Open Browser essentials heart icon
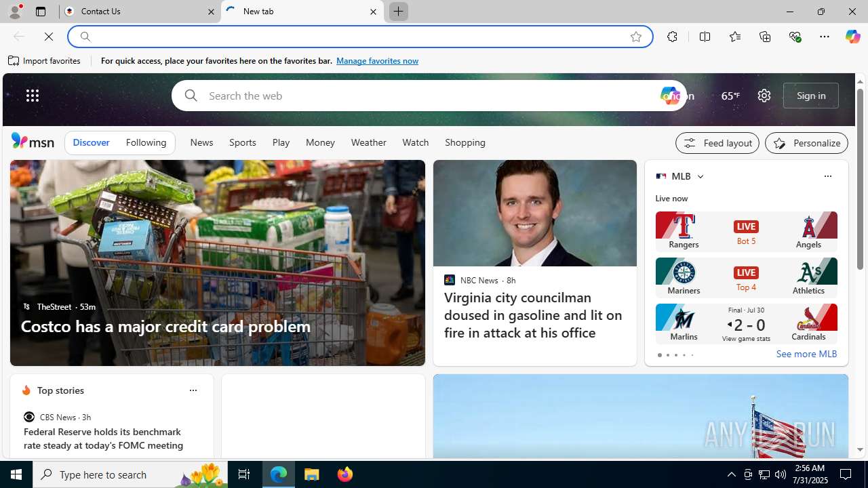The height and width of the screenshot is (488, 868). pyautogui.click(x=795, y=37)
